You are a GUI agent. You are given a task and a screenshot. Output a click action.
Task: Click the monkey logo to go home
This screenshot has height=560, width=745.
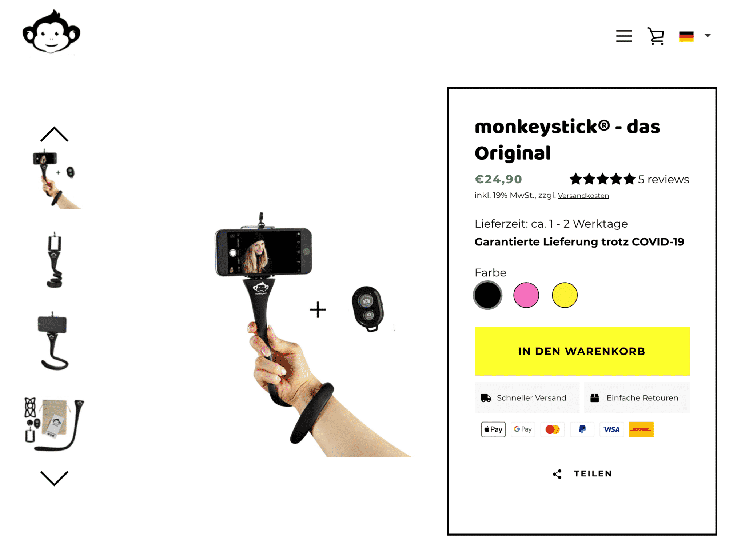(x=51, y=32)
